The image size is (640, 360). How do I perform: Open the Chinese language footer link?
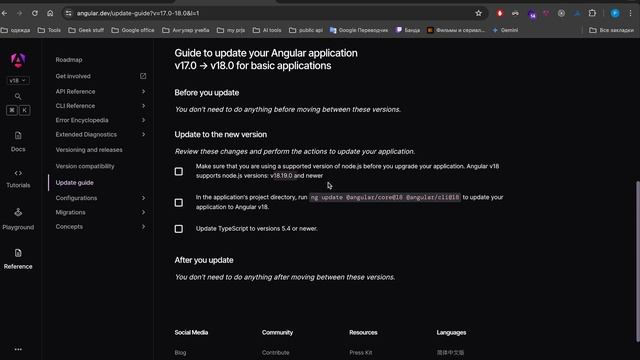450,353
